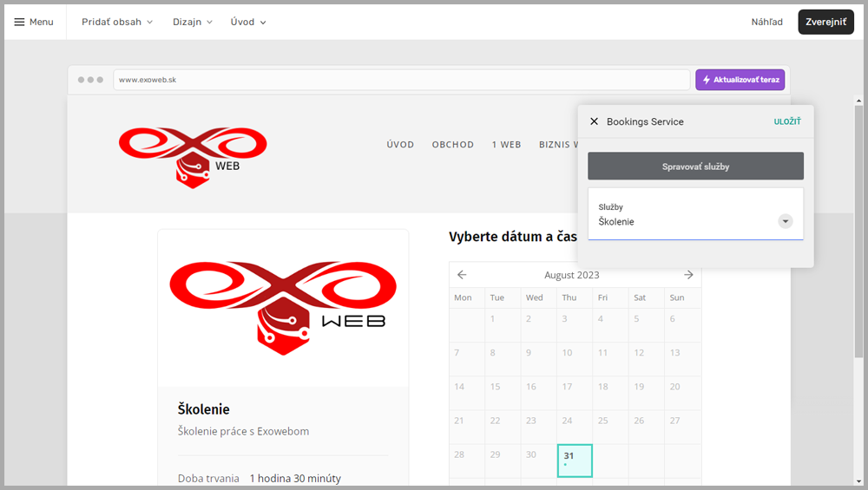Go to previous month in calendar
Viewport: 868px width, 490px height.
tap(462, 275)
